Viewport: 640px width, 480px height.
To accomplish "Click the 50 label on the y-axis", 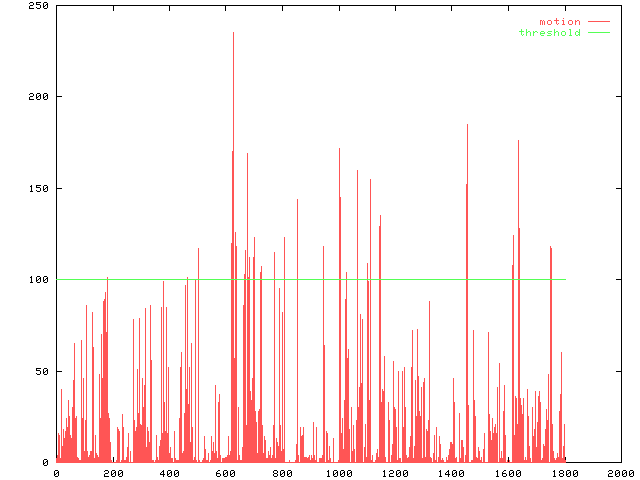I will click(42, 371).
